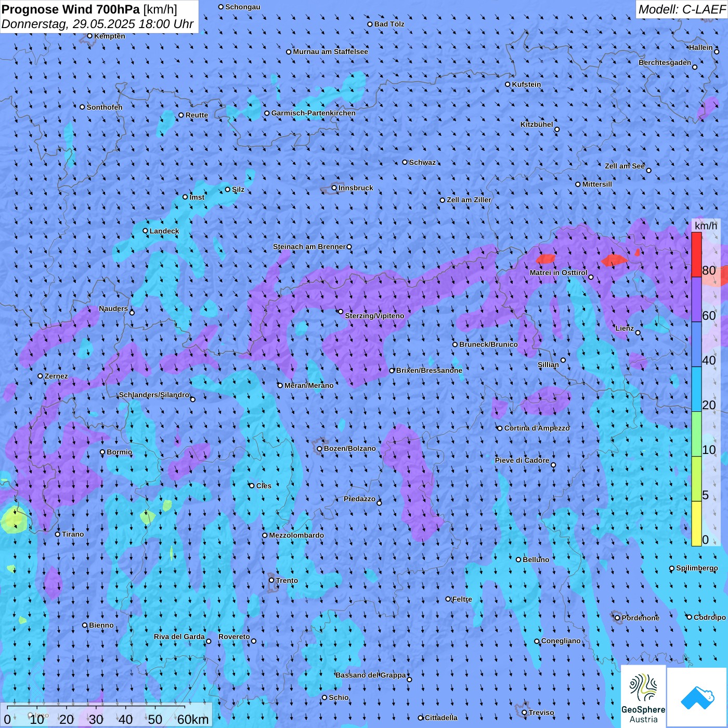Click the Bozen/Bolzano city marker
Image resolution: width=728 pixels, height=728 pixels.
tap(320, 449)
